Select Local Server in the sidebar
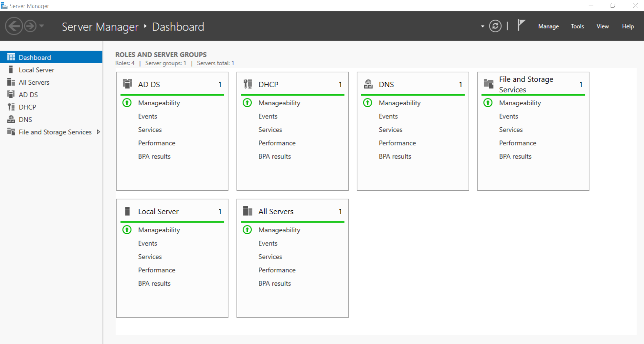Screen dimensions: 644x344 click(51, 70)
